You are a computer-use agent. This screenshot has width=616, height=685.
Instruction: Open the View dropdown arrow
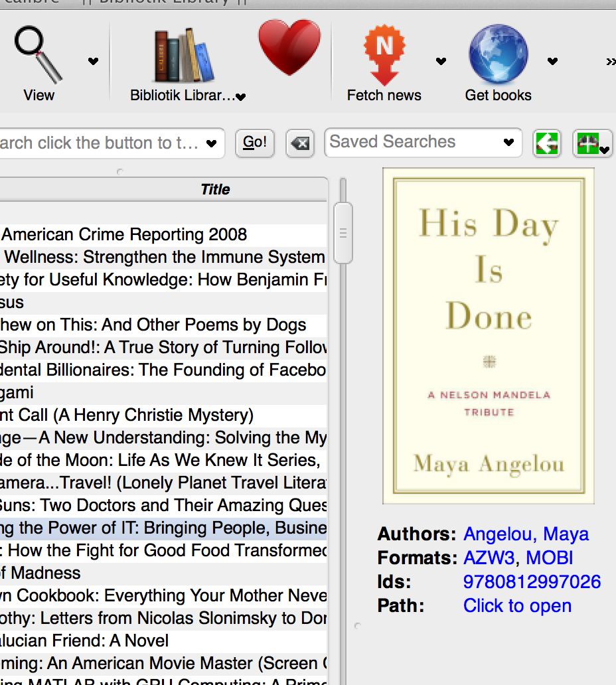[x=93, y=61]
